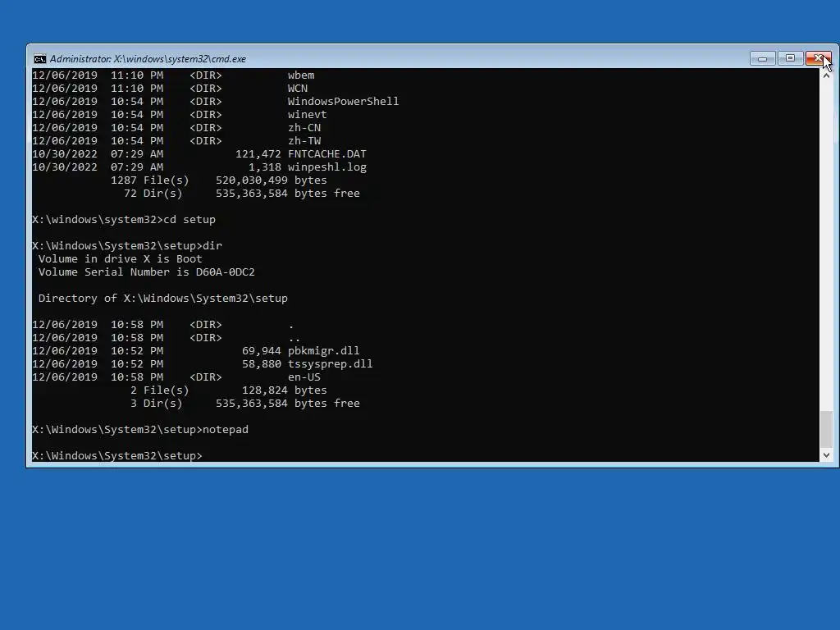Click the '3 Dir(s)' summary line
Screen dimensions: 840x630
click(x=244, y=404)
